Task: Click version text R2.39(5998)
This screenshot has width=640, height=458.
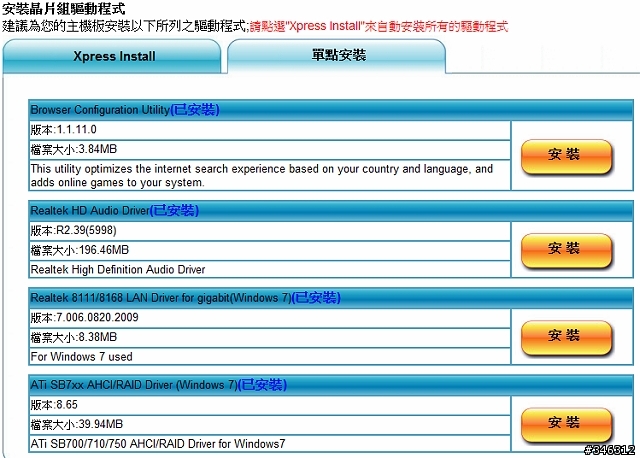Action: 86,231
